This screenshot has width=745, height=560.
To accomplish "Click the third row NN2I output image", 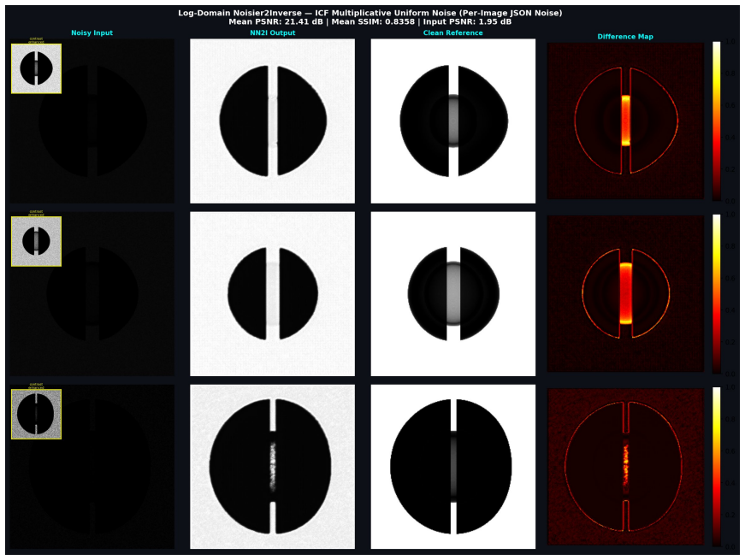I will [x=272, y=467].
